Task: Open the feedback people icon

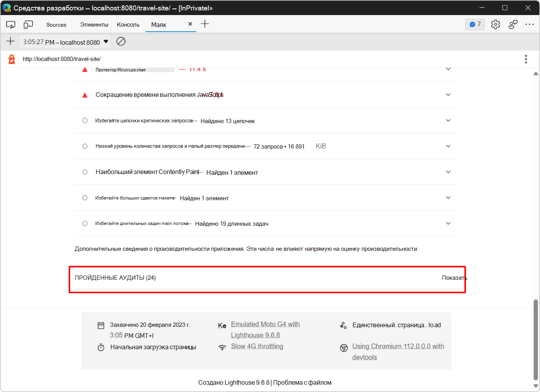Action: (513, 24)
